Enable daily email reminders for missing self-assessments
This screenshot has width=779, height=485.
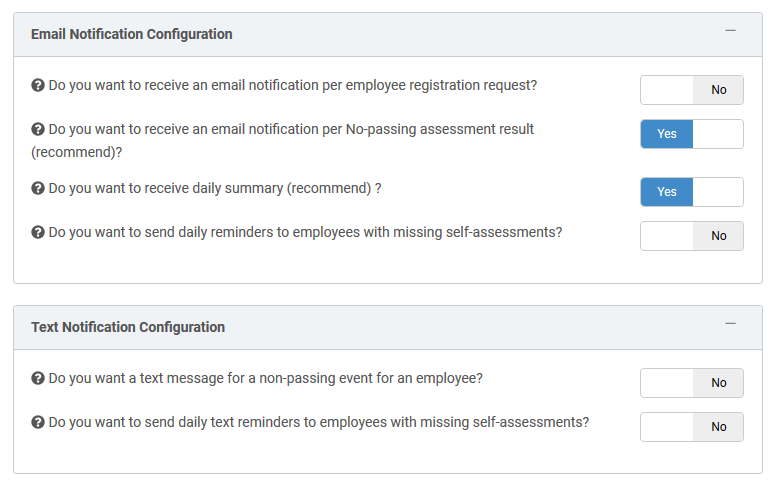[692, 236]
